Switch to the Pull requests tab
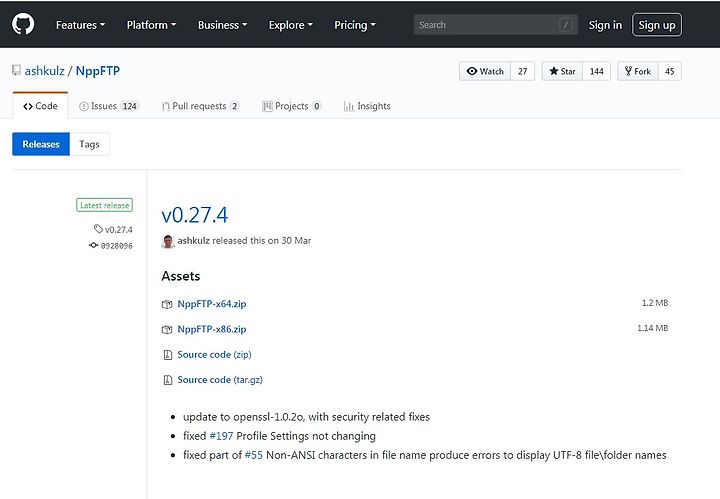Viewport: 720px width, 499px height. coord(200,106)
